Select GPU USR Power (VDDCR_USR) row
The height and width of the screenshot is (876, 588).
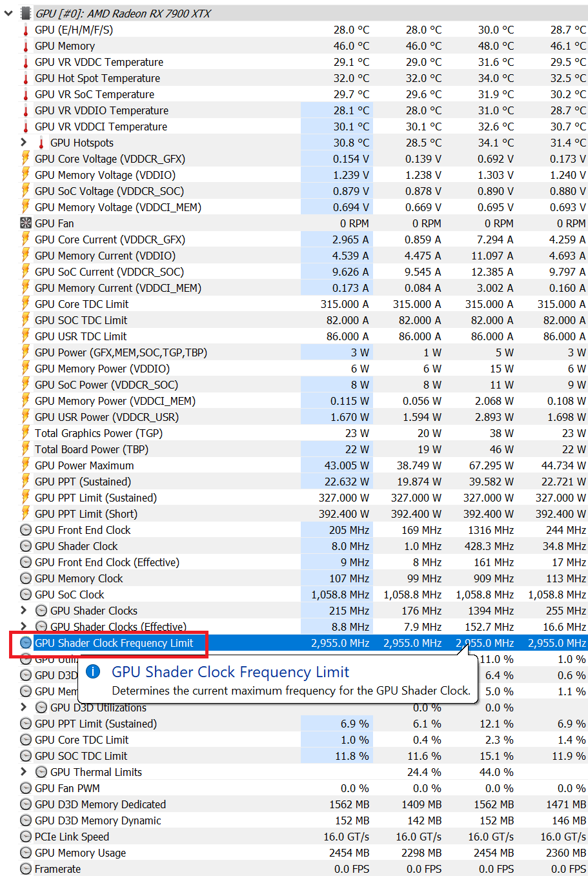pyautogui.click(x=303, y=417)
